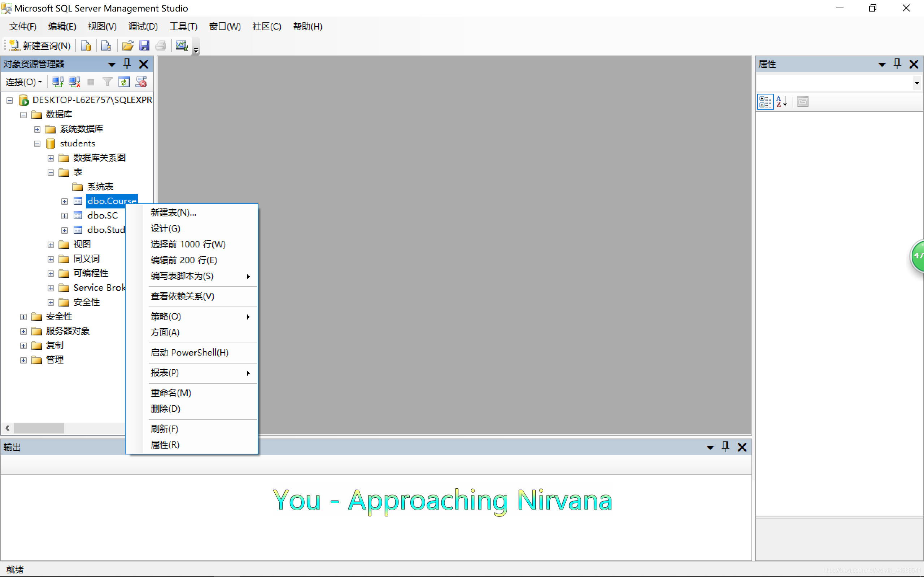
Task: Toggle auto-hide pin on Object Explorer panel
Action: click(127, 64)
